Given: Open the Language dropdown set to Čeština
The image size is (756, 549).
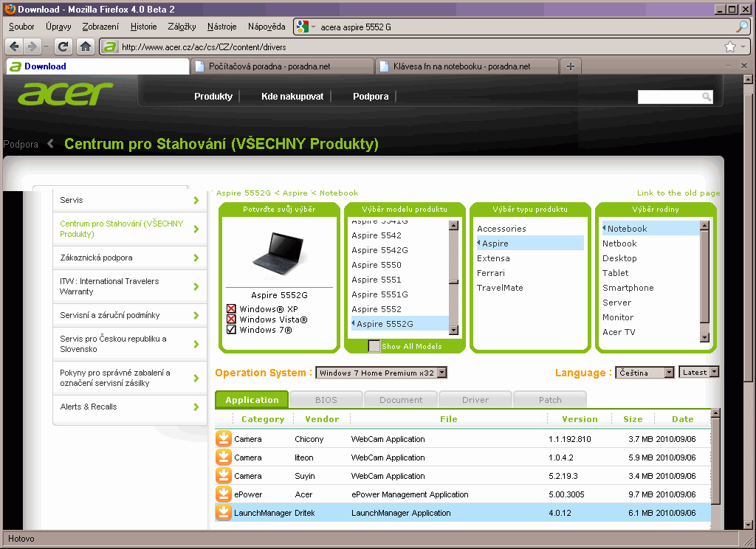Looking at the screenshot, I should (x=645, y=373).
